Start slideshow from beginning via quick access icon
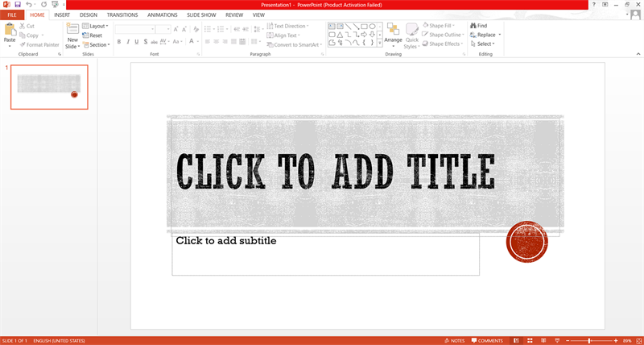This screenshot has width=644, height=345. click(x=55, y=5)
